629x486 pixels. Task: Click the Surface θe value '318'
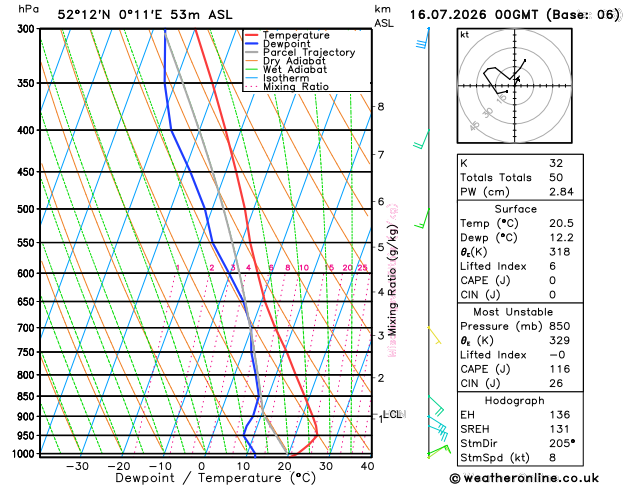560,252
